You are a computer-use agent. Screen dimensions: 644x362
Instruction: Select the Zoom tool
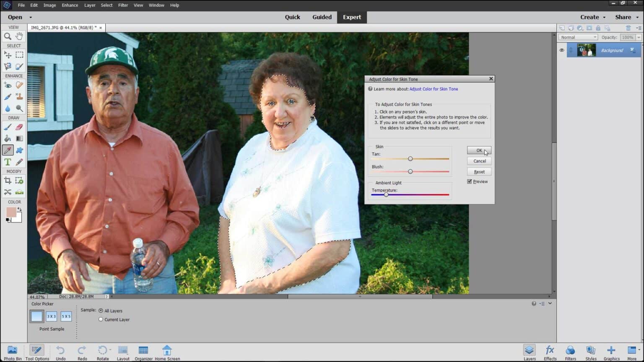click(x=8, y=36)
